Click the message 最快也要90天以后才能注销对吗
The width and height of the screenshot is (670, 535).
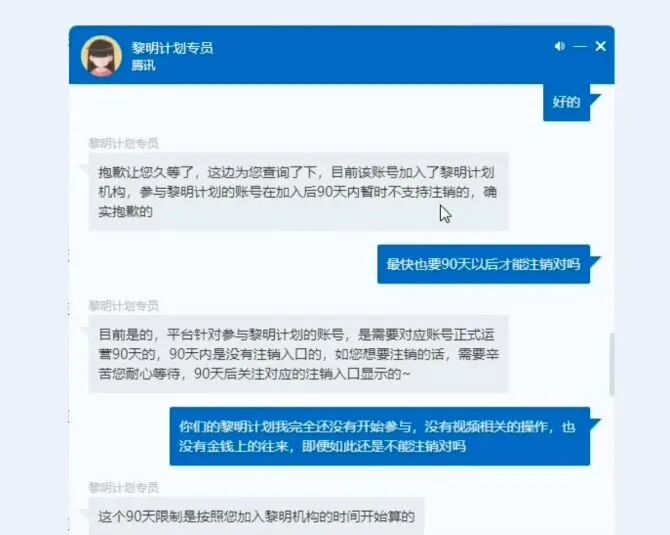click(x=483, y=264)
